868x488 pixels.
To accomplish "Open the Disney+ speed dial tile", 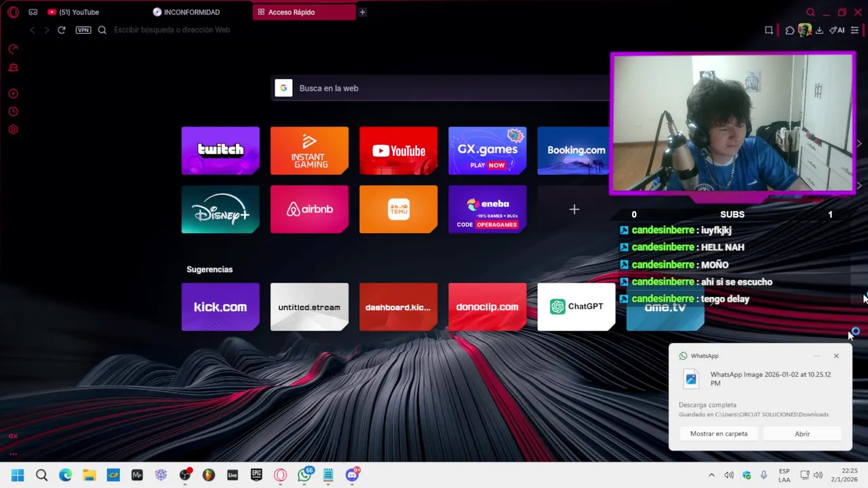I will 220,209.
